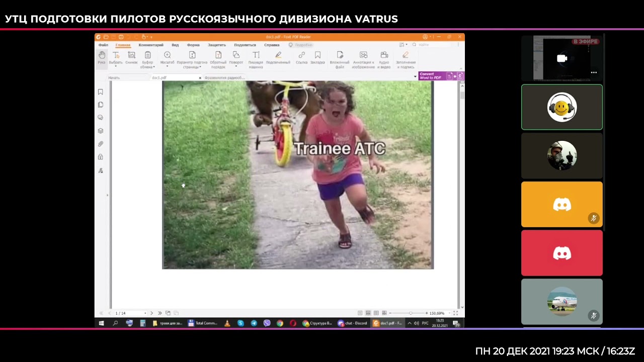
Task: Open the Bookmarks side panel
Action: pyautogui.click(x=101, y=92)
